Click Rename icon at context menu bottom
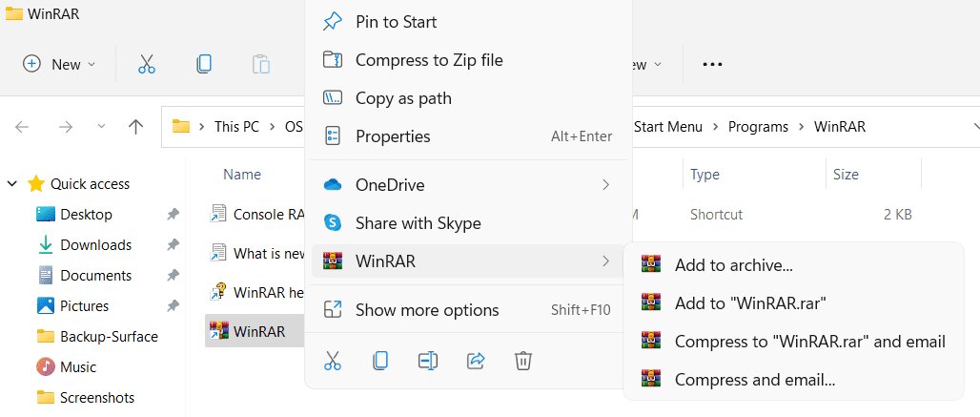Image resolution: width=980 pixels, height=417 pixels. coord(427,361)
